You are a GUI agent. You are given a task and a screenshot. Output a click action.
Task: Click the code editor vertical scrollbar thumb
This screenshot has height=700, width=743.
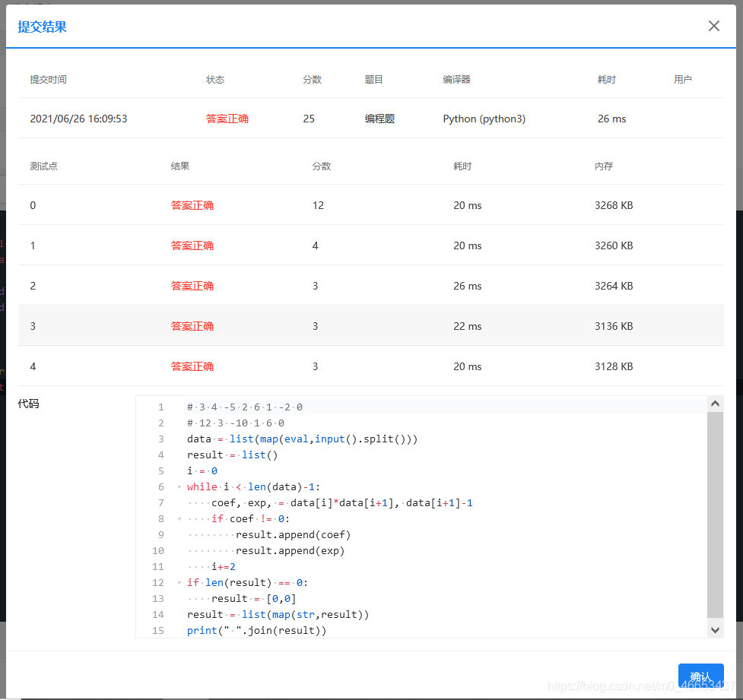pos(715,515)
